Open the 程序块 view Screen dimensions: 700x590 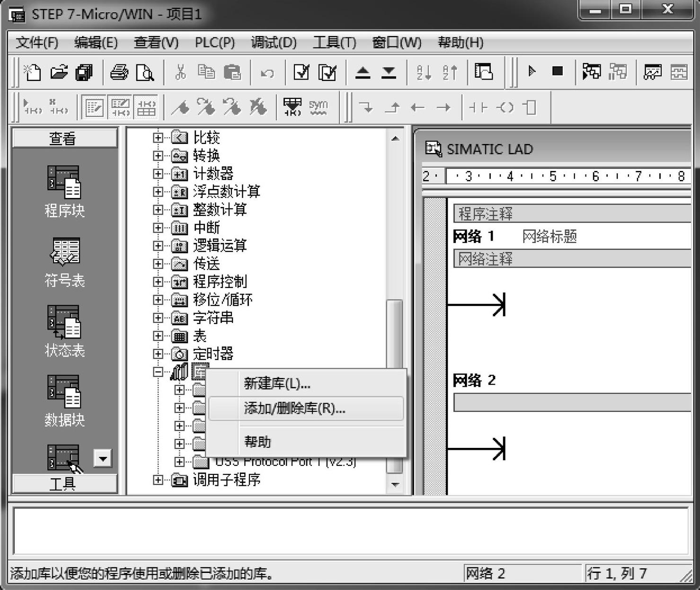[x=64, y=191]
